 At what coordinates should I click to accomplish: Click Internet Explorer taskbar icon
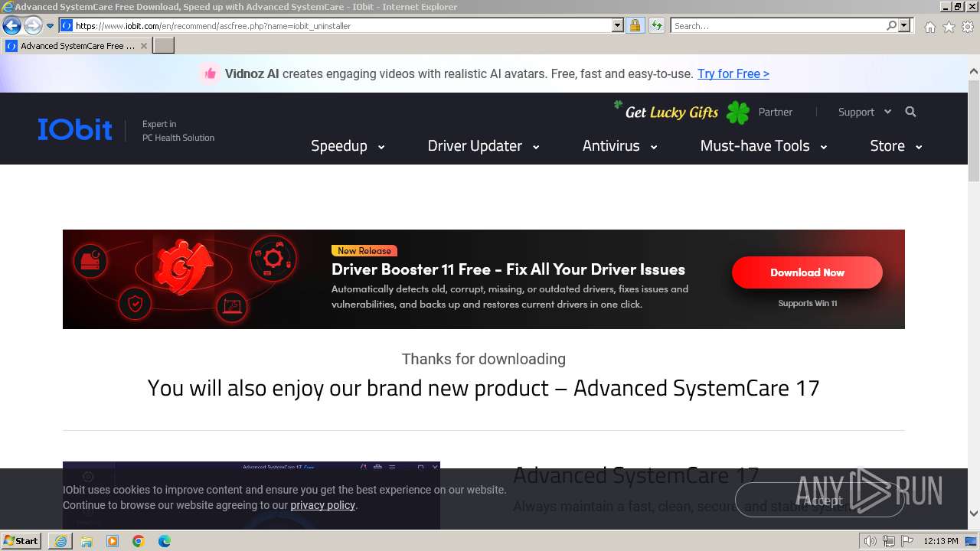[60, 541]
